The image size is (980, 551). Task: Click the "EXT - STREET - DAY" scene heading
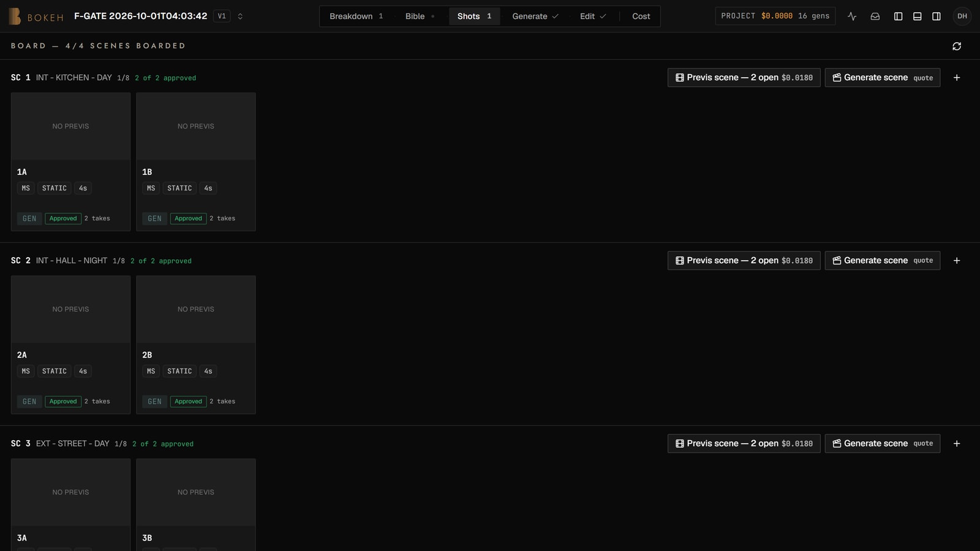(x=73, y=444)
